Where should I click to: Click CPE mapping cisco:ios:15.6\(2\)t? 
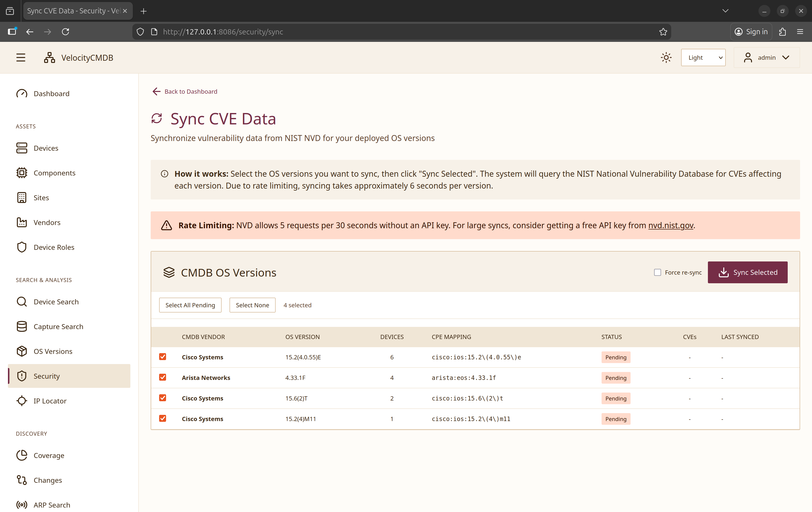pyautogui.click(x=467, y=398)
